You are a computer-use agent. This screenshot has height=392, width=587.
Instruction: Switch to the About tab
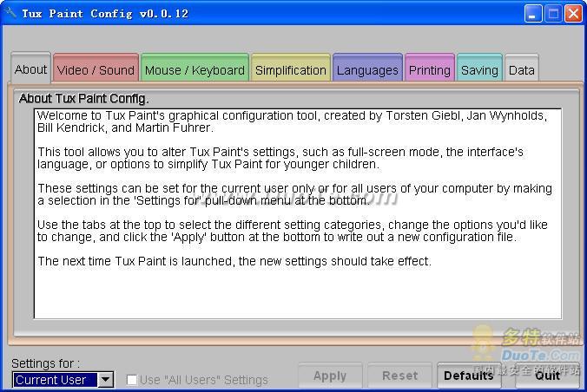click(x=30, y=68)
